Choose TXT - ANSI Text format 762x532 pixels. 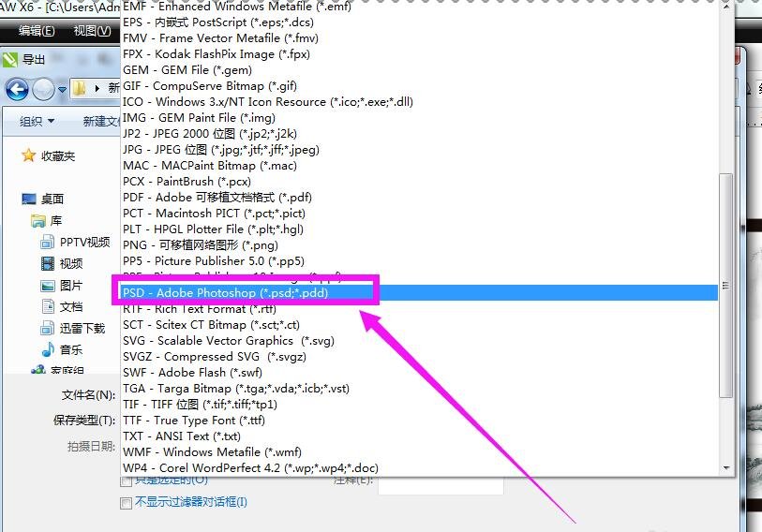tap(419, 436)
